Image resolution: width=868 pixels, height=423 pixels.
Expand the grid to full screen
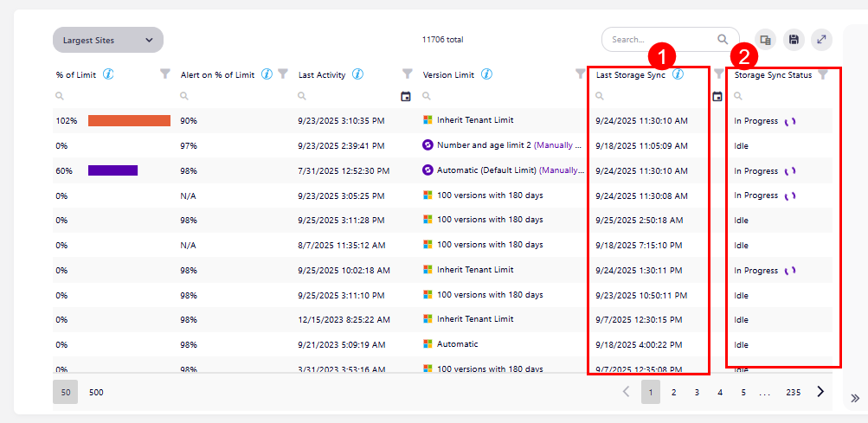pyautogui.click(x=822, y=40)
